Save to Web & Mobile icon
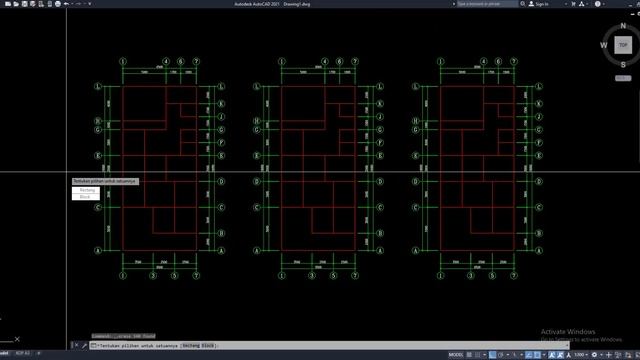This screenshot has height=360, width=640. pos(50,4)
